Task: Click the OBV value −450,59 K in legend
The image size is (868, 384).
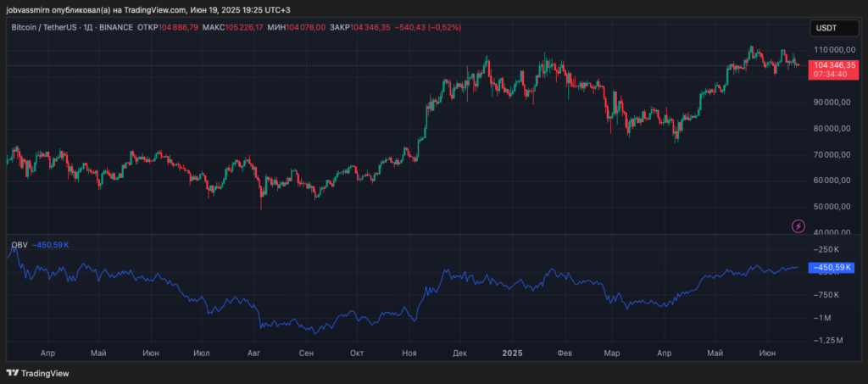Action: pos(49,246)
